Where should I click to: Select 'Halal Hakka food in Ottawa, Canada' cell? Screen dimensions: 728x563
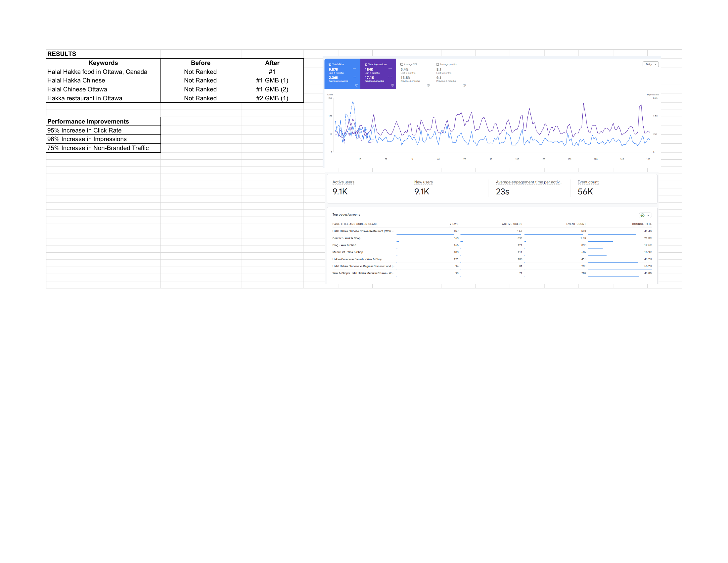(103, 72)
